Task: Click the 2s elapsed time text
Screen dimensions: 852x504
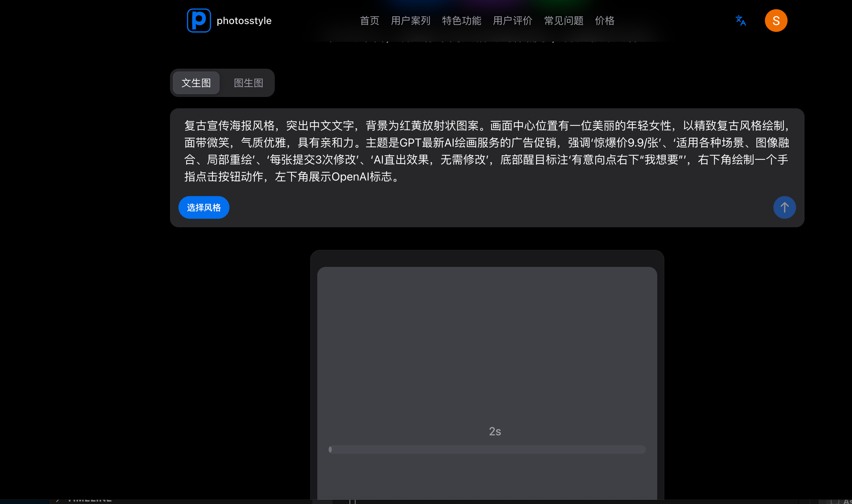Action: point(495,431)
